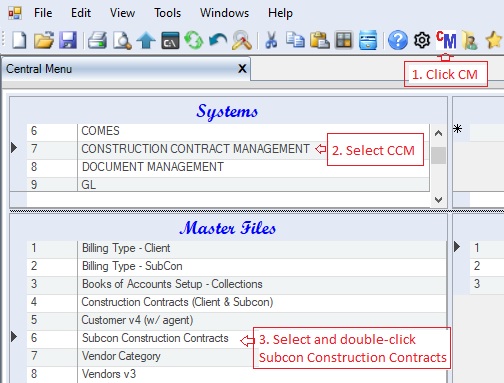Open the Edit menu
The width and height of the screenshot is (504, 383).
coord(81,13)
